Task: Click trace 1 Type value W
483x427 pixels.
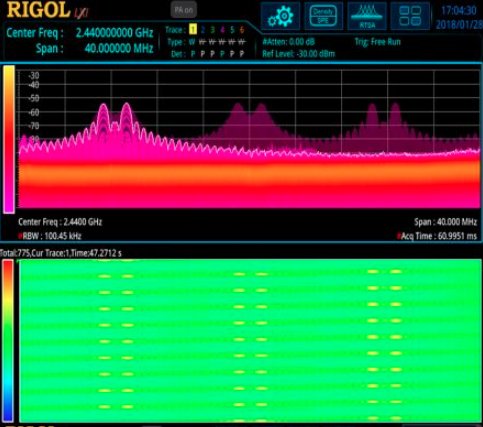Action: pyautogui.click(x=192, y=42)
